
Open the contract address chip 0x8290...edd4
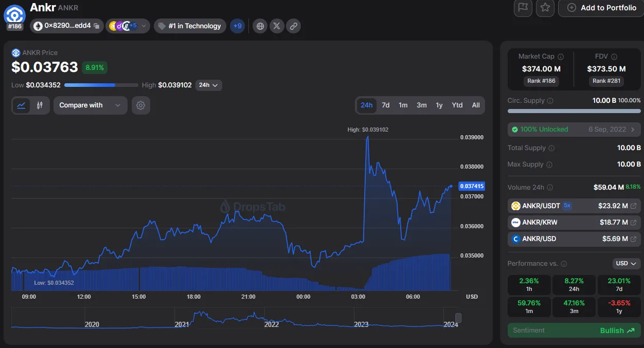[67, 26]
